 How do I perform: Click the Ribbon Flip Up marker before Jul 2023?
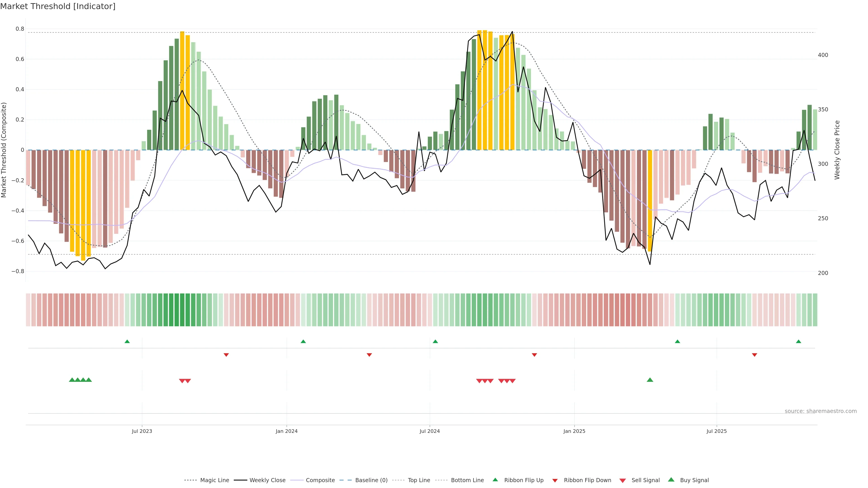[x=127, y=342]
